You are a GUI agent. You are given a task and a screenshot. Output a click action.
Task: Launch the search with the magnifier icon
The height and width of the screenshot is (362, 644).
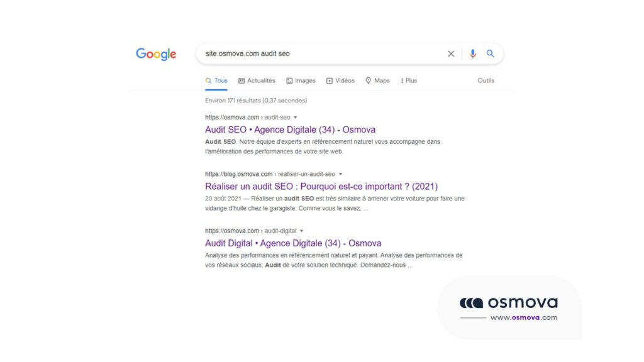pyautogui.click(x=491, y=53)
